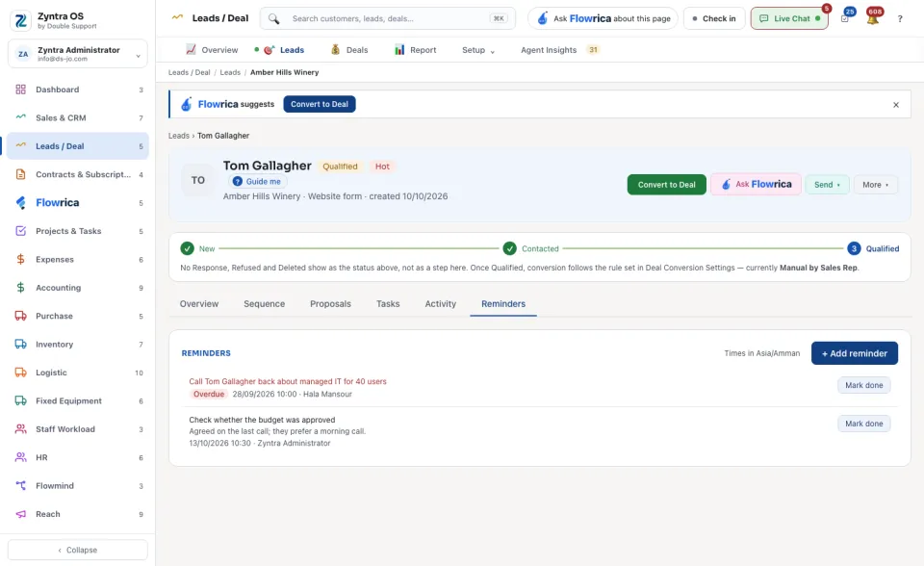
Task: Open Dashboard via its grid icon
Action: [x=20, y=90]
